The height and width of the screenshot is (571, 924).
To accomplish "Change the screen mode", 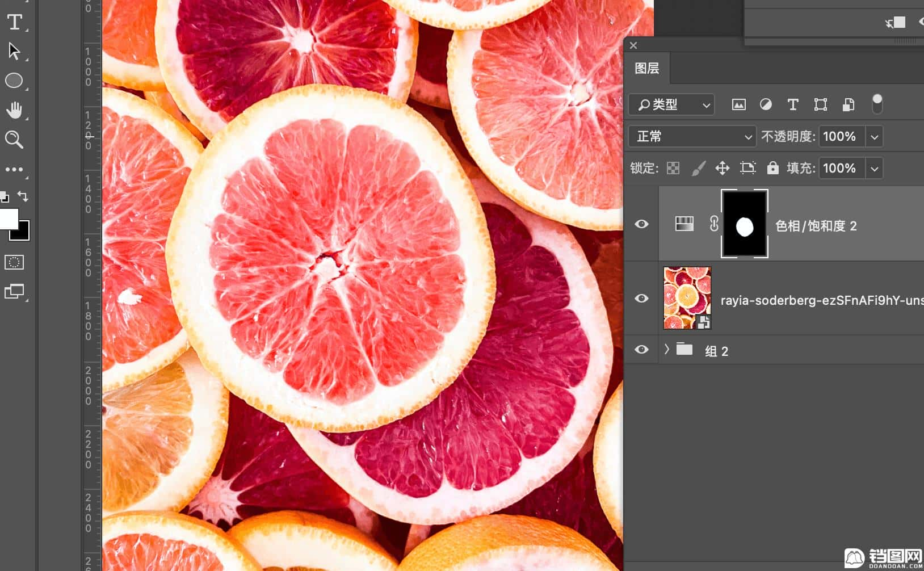I will tap(14, 292).
